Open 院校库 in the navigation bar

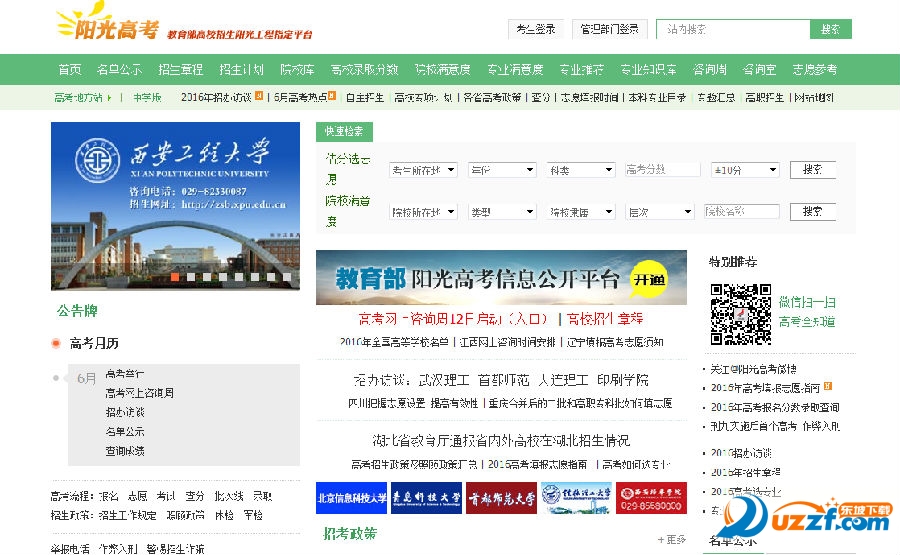297,69
